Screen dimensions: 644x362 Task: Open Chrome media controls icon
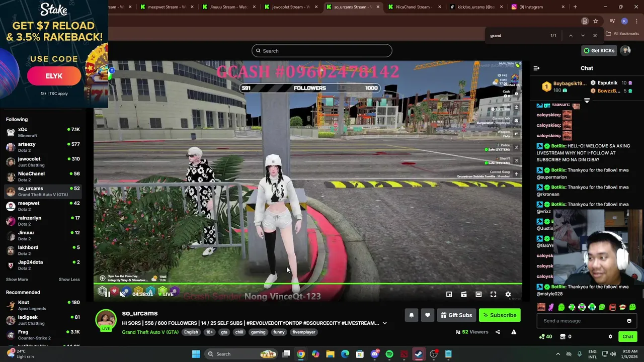[612, 21]
